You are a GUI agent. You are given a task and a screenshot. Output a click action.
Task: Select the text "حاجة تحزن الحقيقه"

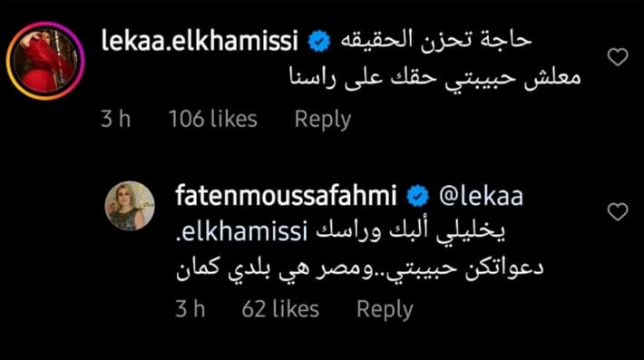tap(436, 40)
